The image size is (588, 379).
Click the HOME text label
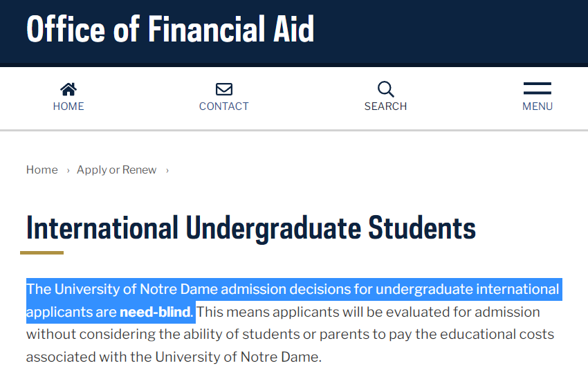(68, 107)
